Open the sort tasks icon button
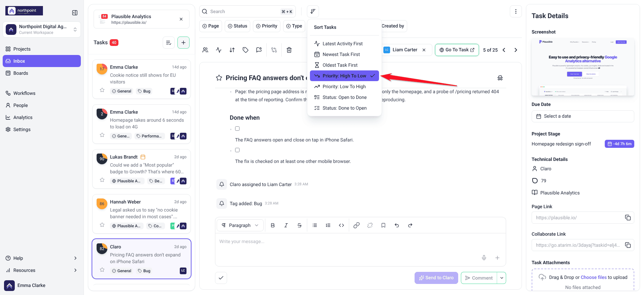 313,11
